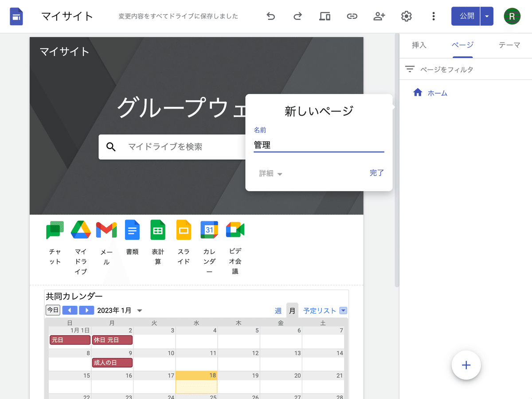Undo the last change
The image size is (532, 399).
(271, 16)
